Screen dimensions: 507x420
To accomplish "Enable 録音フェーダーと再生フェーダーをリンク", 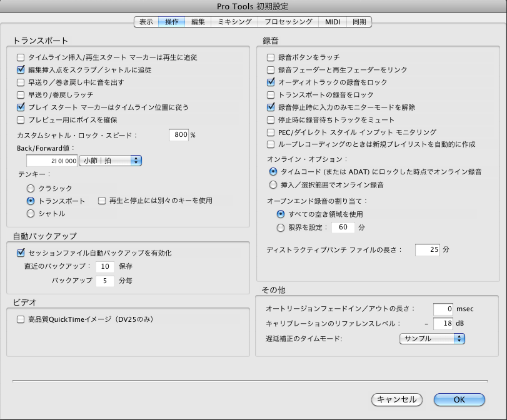I will click(x=271, y=70).
